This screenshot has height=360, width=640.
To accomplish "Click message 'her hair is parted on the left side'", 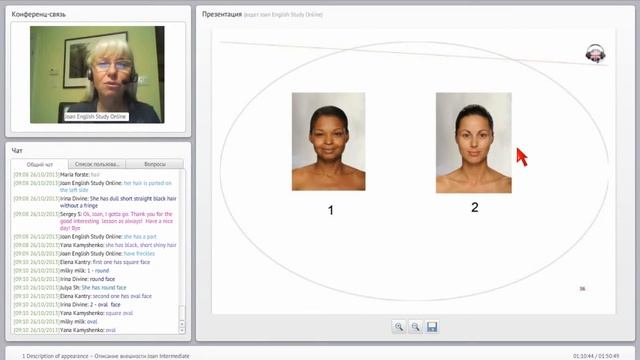I will click(x=116, y=187).
